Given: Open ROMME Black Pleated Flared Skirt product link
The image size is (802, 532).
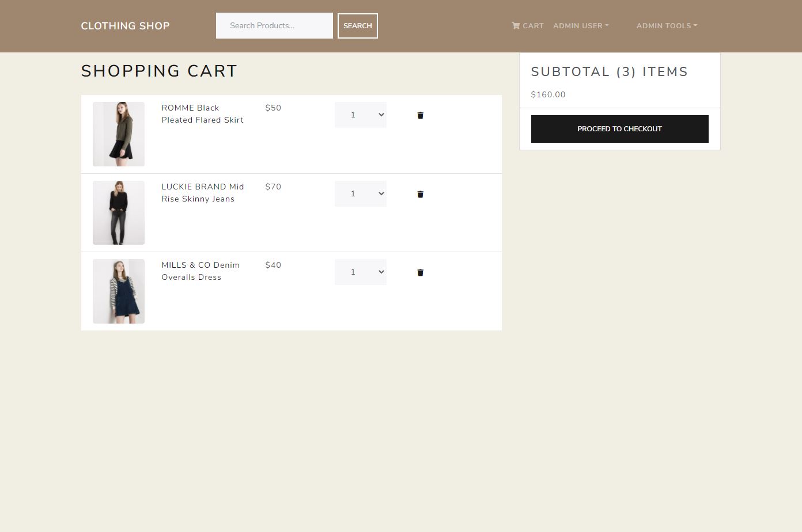Looking at the screenshot, I should coord(203,114).
